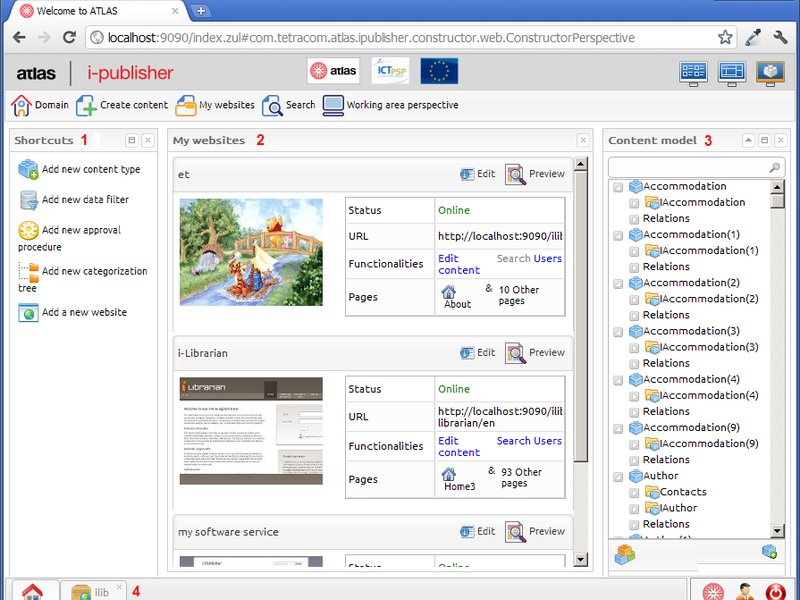The width and height of the screenshot is (800, 600).
Task: Open My websites from the toolbar
Action: [215, 105]
